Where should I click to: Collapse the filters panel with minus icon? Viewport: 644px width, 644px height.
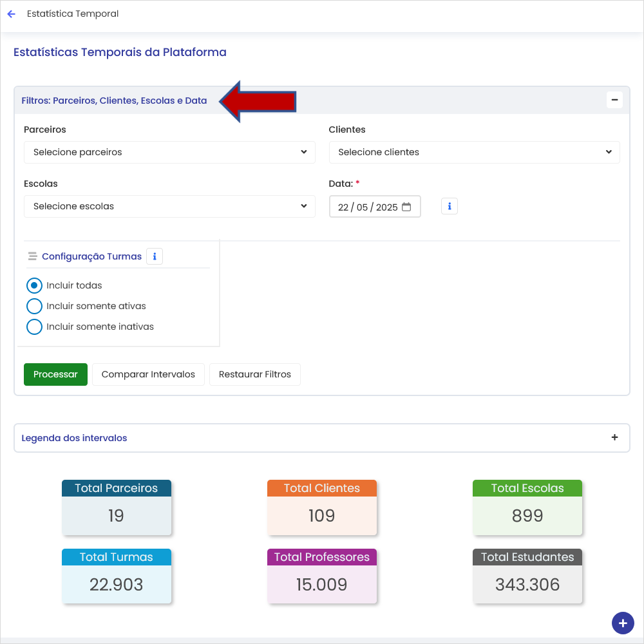(614, 100)
